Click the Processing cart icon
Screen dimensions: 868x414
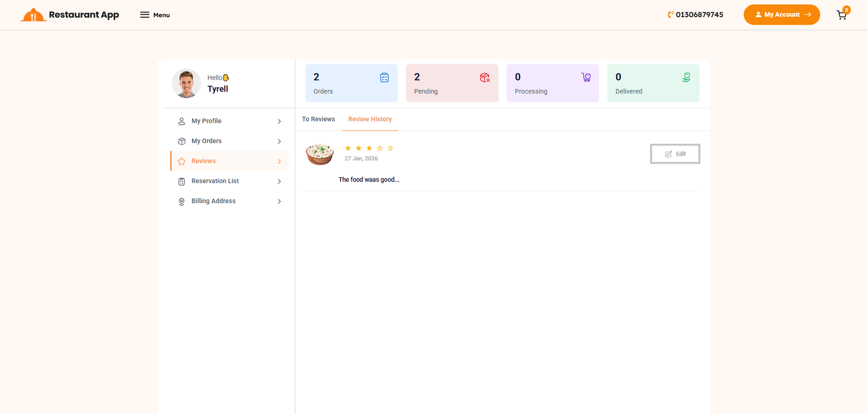[x=586, y=77]
